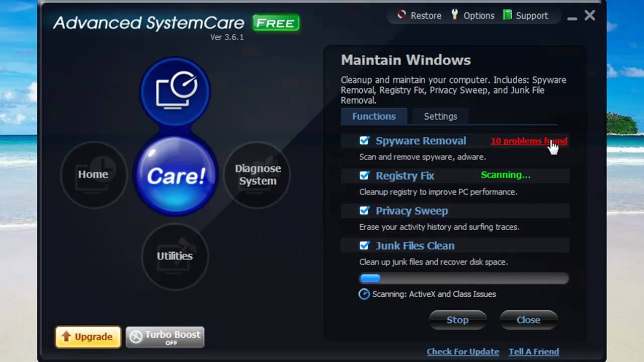
Task: Toggle Turbo Boost off switch
Action: [165, 337]
